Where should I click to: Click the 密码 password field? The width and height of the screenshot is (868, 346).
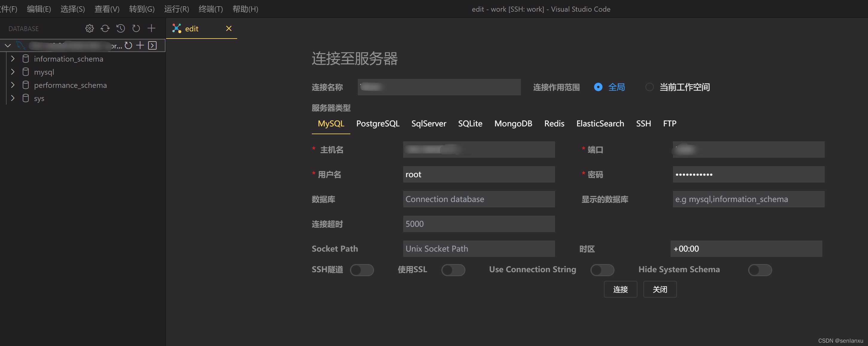coord(749,174)
